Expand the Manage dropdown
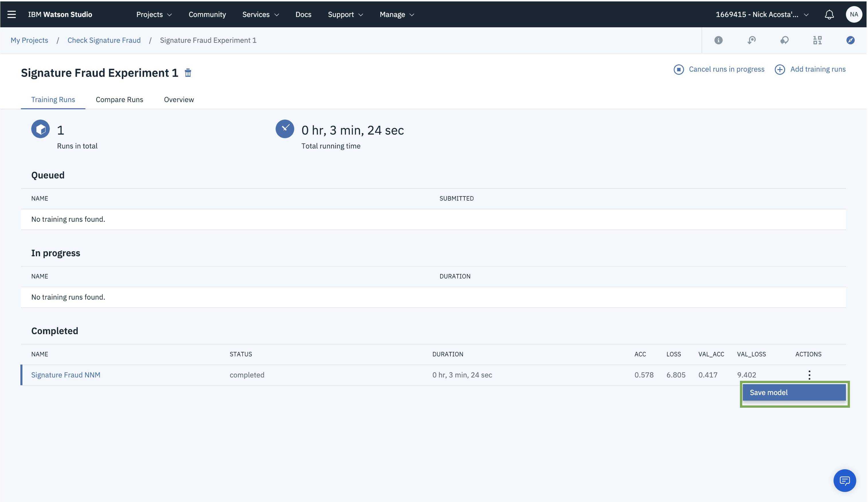 [x=396, y=15]
